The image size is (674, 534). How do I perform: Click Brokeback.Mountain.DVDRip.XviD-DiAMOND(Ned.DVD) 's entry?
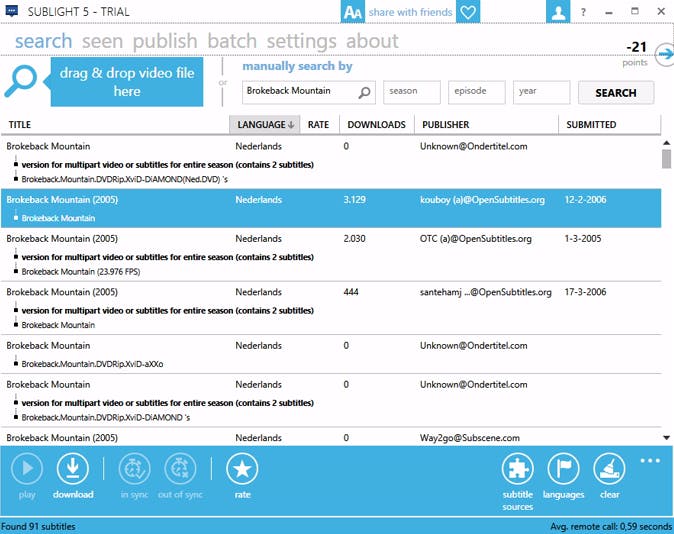(x=125, y=179)
